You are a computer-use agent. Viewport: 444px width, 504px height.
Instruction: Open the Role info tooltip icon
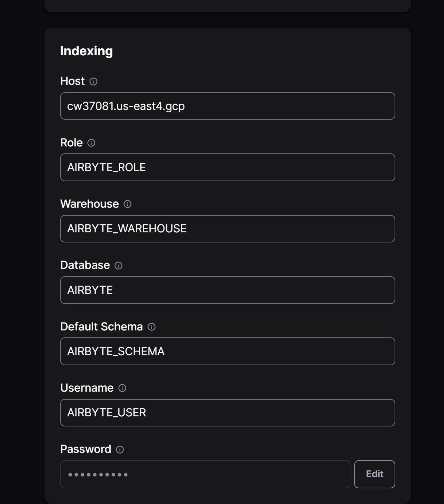91,143
